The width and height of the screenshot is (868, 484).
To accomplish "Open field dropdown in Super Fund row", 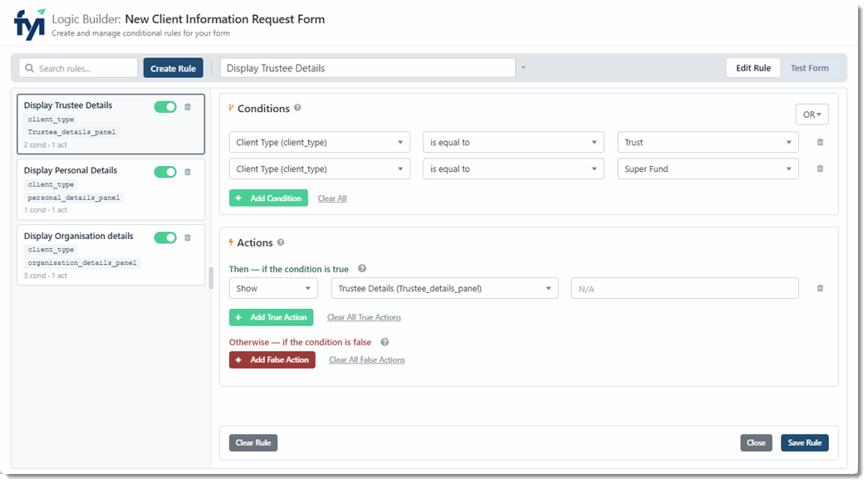I will (x=320, y=169).
